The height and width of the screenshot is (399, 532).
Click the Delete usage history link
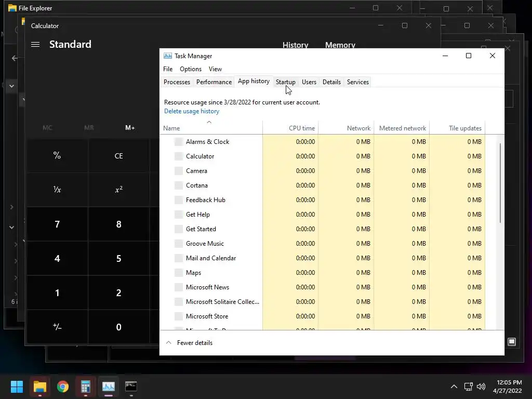192,111
